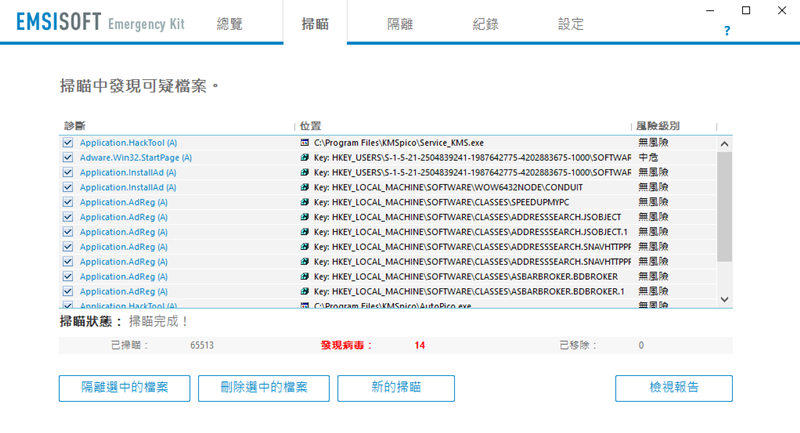Open Application.HackTool (A) link for Service_KMS.exe
Screen dimensions: 800x433
click(x=128, y=143)
